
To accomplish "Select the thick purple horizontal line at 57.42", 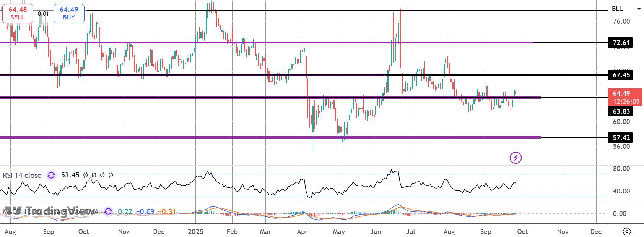I will (270, 137).
